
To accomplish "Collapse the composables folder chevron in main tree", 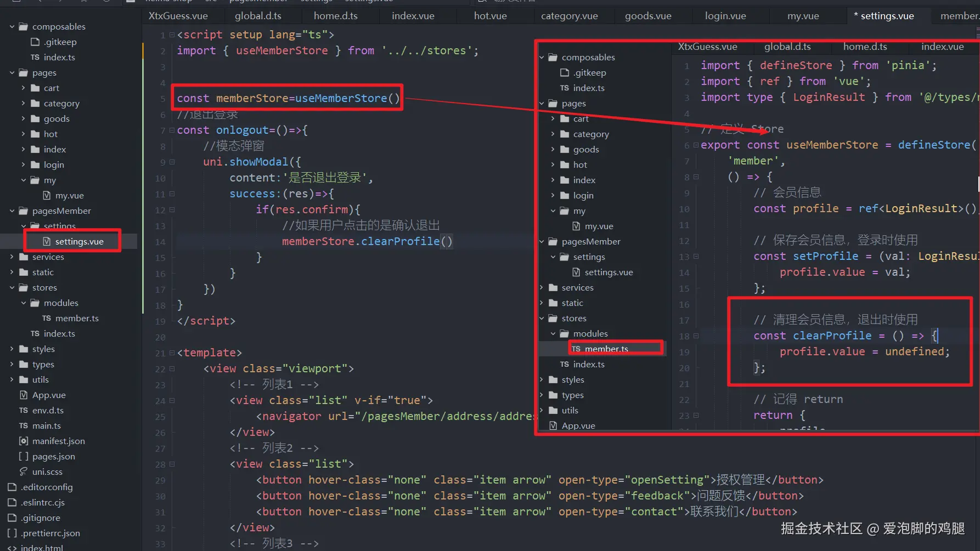I will 12,26.
